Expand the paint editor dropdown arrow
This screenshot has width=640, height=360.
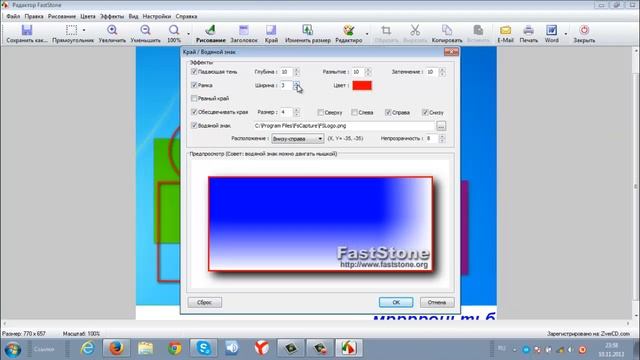pyautogui.click(x=367, y=33)
